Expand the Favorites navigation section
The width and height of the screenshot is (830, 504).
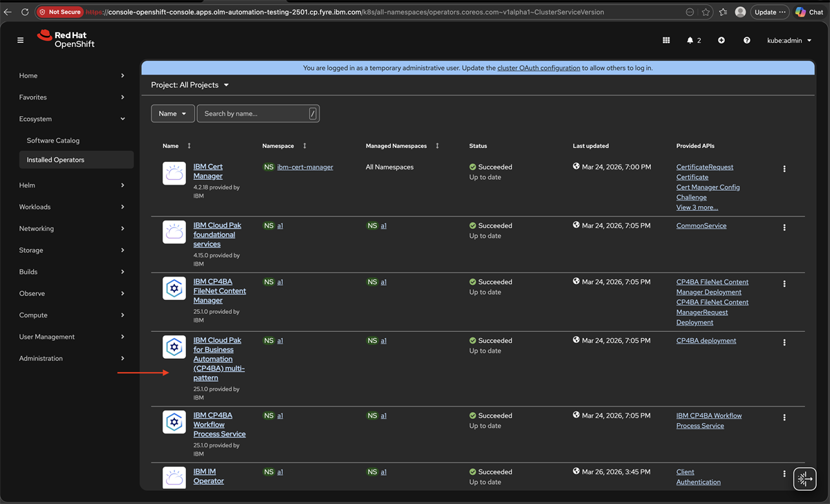(x=72, y=97)
